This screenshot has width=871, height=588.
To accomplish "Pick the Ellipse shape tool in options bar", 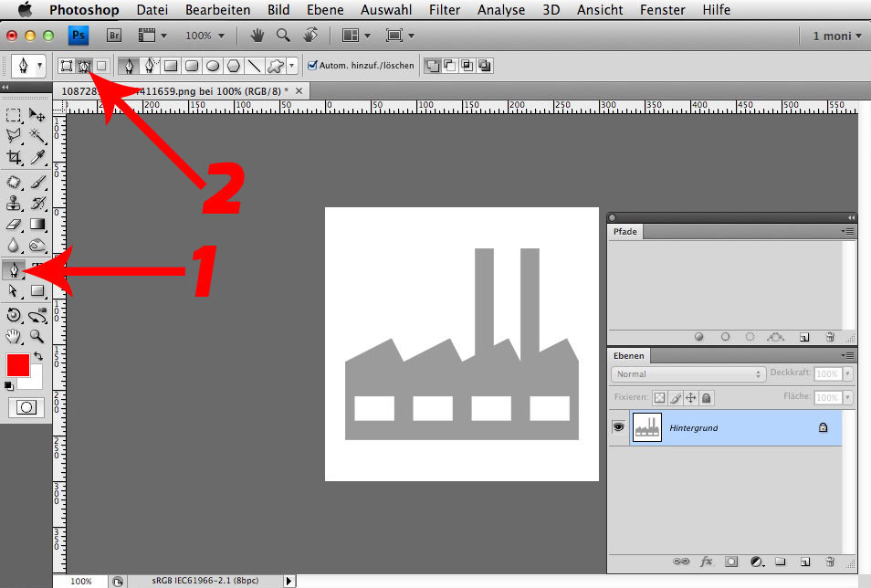I will pyautogui.click(x=212, y=66).
